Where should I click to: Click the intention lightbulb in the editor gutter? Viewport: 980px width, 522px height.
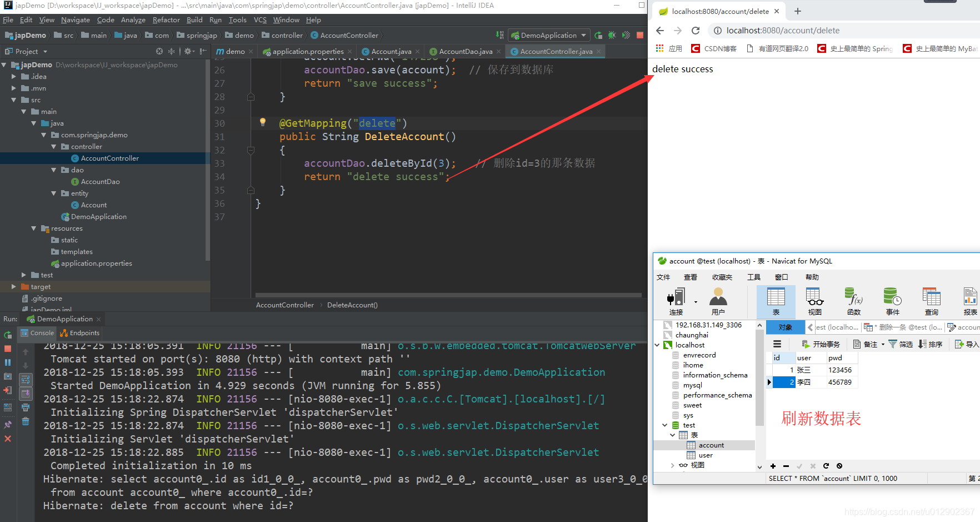[x=263, y=122]
